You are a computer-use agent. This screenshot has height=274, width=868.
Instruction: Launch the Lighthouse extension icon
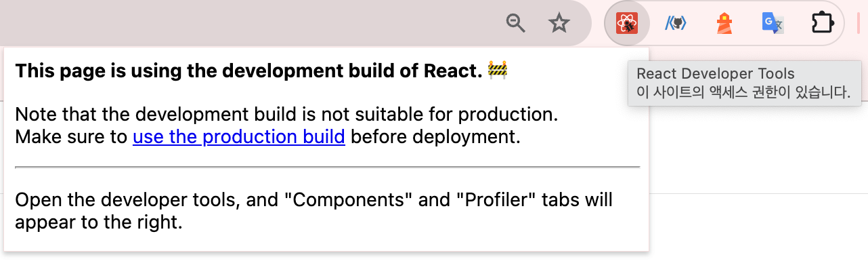724,24
